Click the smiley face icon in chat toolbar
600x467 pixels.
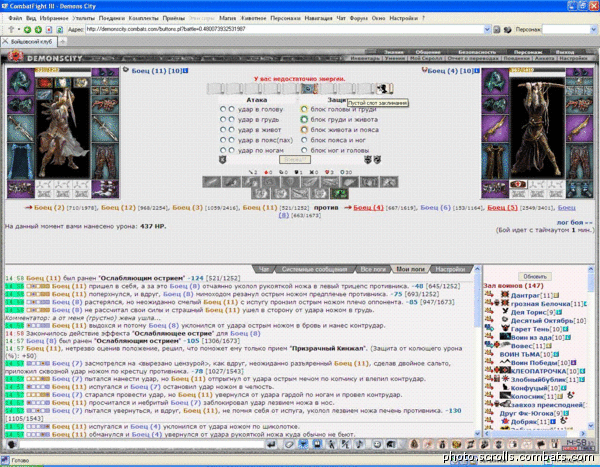pos(377,444)
